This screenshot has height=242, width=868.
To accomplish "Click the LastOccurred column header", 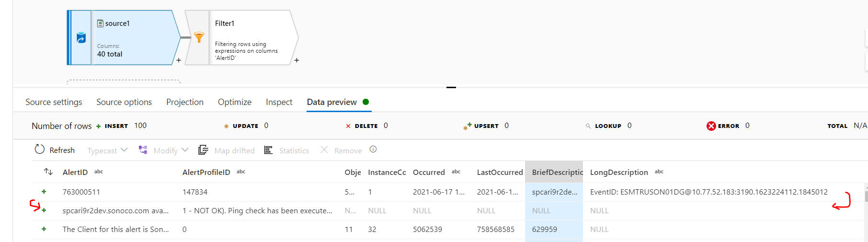I will click(500, 172).
